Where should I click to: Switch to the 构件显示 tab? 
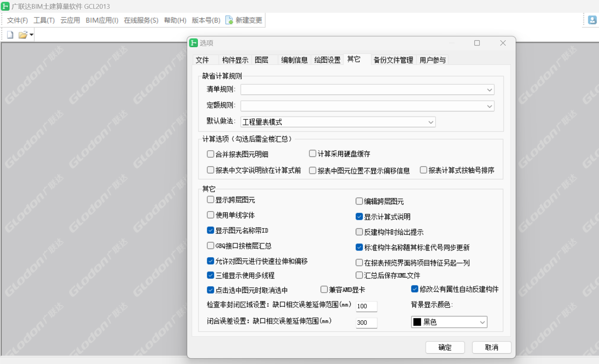click(x=235, y=60)
